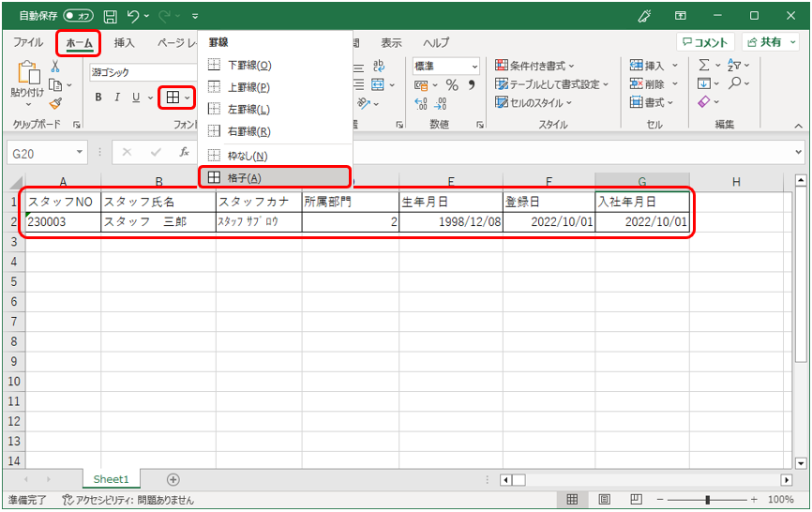Open 条件付き書式 menu
The height and width of the screenshot is (512, 812).
(x=535, y=66)
